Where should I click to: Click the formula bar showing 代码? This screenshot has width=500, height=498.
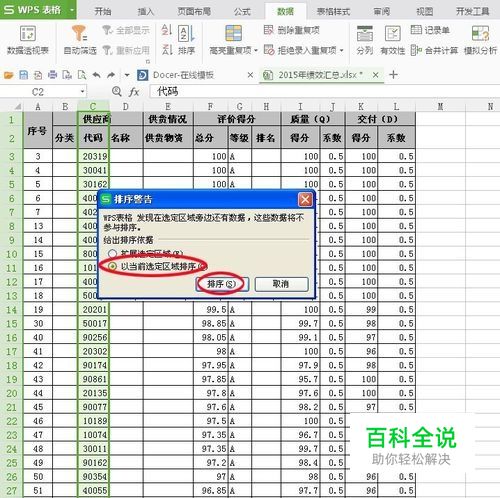click(x=325, y=92)
